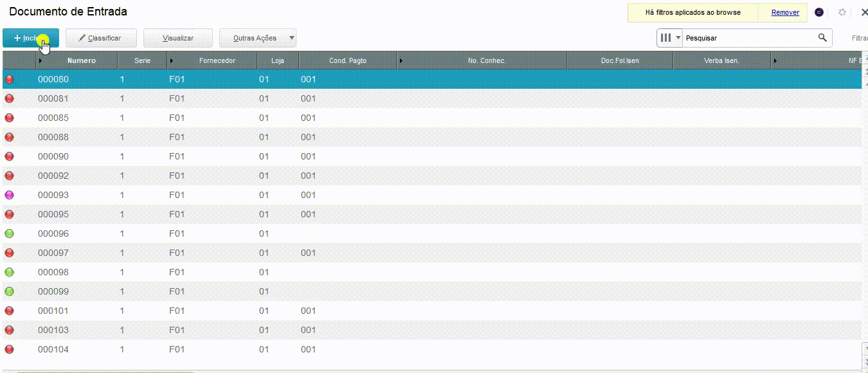The image size is (868, 373).
Task: Click the red status icon for document 000097
Action: (9, 253)
